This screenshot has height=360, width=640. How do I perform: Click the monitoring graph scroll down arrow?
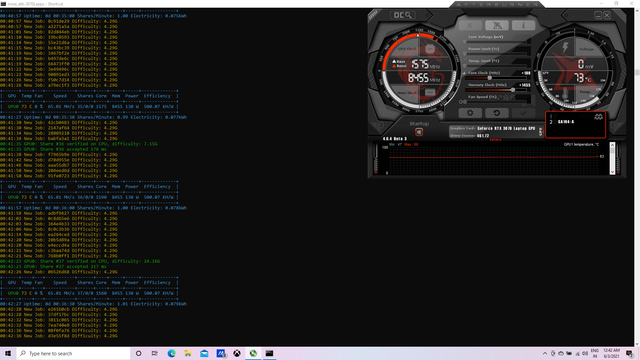(612, 172)
